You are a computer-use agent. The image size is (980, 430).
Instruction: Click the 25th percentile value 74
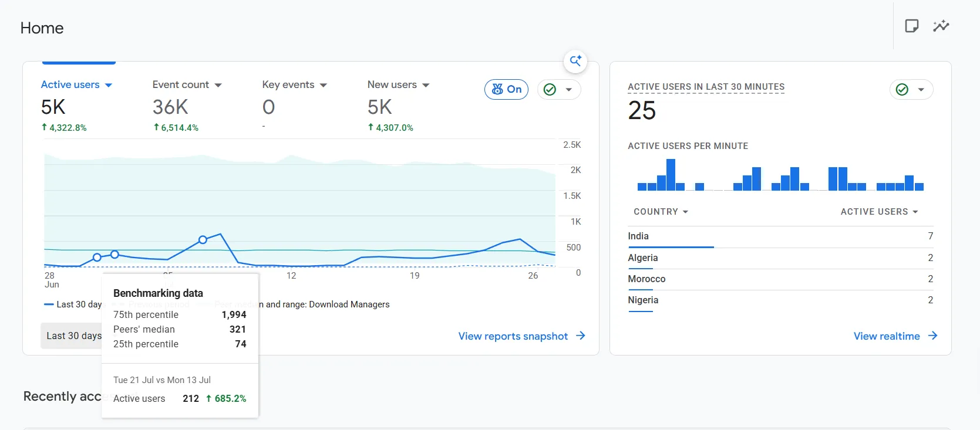(x=241, y=344)
